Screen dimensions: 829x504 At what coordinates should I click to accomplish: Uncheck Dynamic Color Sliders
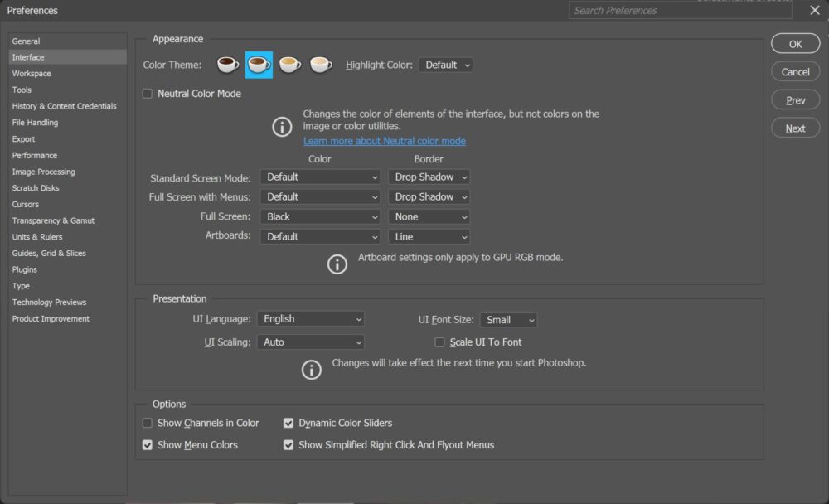(x=288, y=423)
